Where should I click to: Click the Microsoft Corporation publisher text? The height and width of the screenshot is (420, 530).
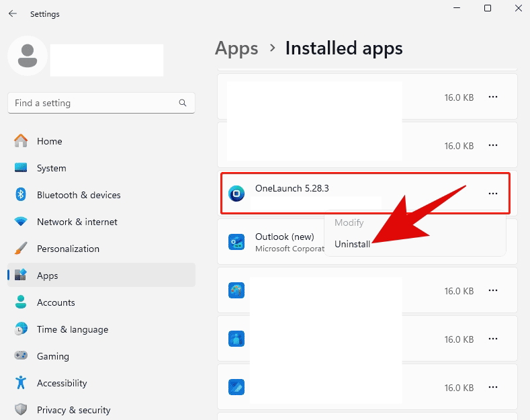click(290, 249)
